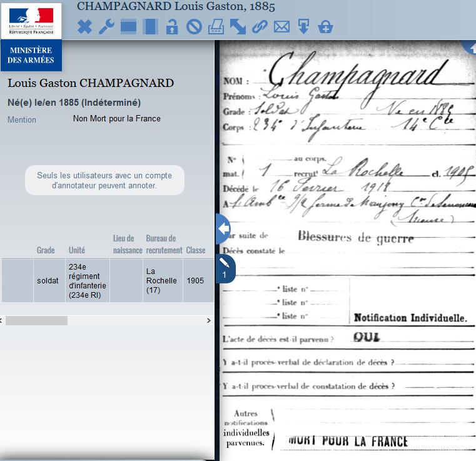The image size is (476, 461).
Task: Click the Classe column header
Action: tap(196, 250)
